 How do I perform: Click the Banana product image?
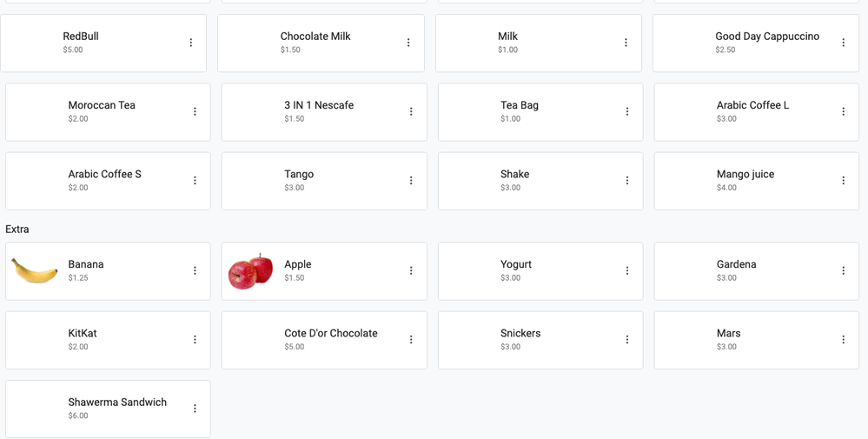35,270
